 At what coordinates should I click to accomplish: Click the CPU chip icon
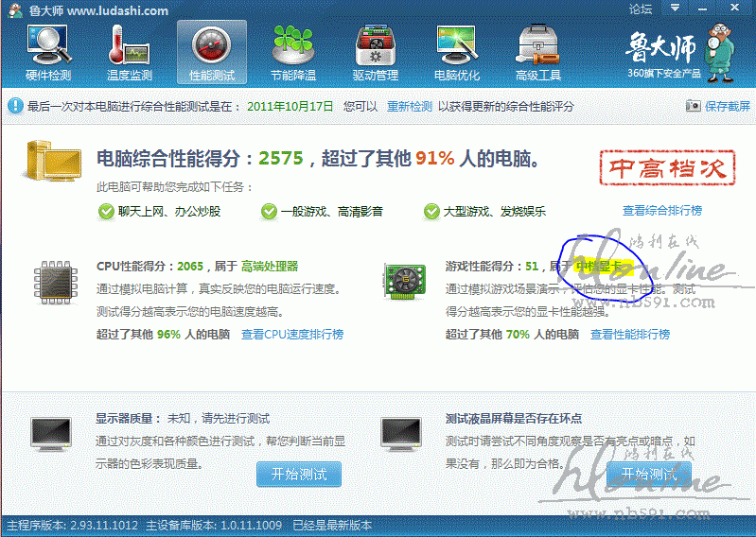click(56, 283)
